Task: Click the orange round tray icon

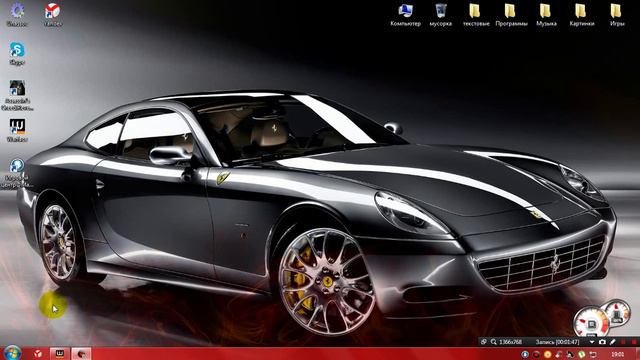Action: coord(547,354)
